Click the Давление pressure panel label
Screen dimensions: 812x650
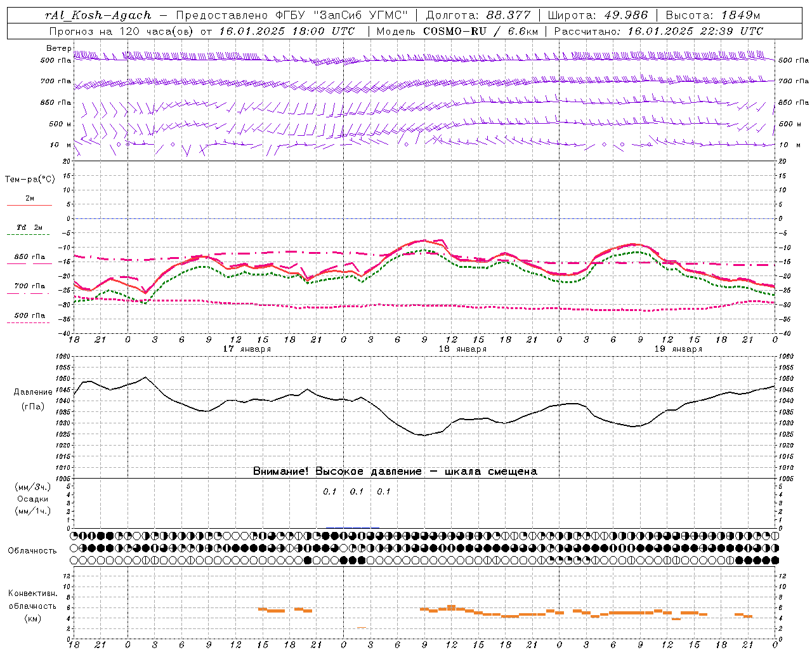33,392
